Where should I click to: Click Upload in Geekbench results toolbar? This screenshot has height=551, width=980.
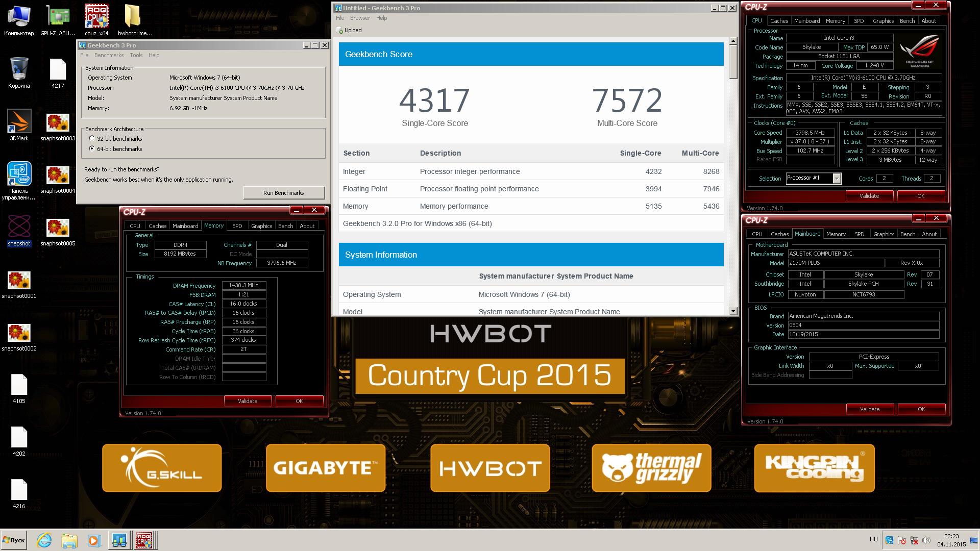pyautogui.click(x=349, y=30)
